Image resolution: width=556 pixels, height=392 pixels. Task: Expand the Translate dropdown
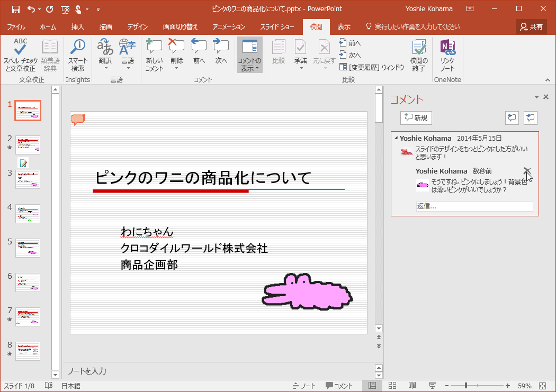pyautogui.click(x=105, y=68)
